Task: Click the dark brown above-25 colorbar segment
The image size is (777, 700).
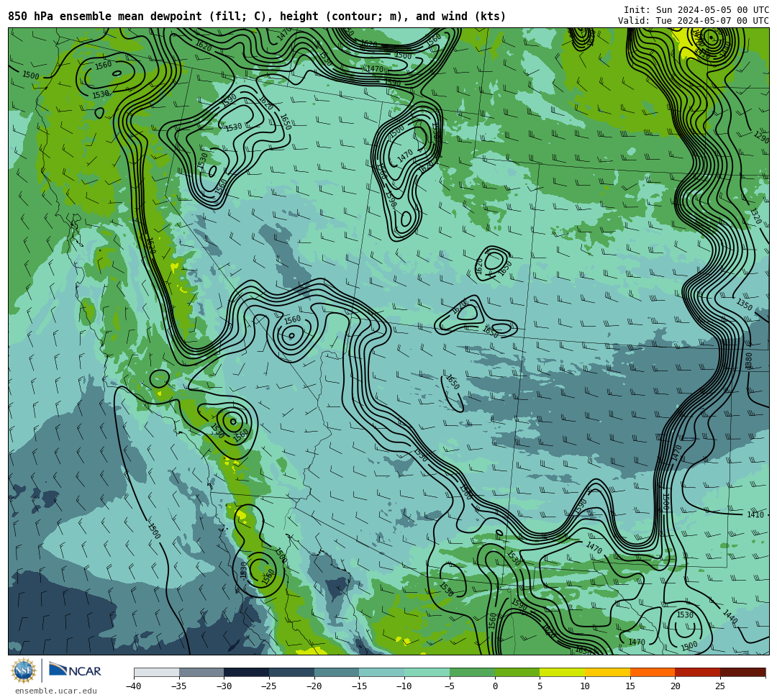Action: click(x=742, y=672)
